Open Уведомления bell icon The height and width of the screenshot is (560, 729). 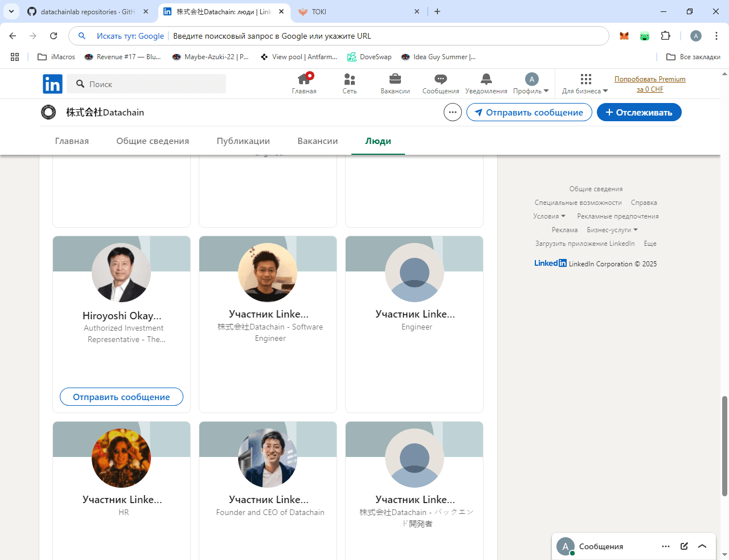[x=486, y=84]
